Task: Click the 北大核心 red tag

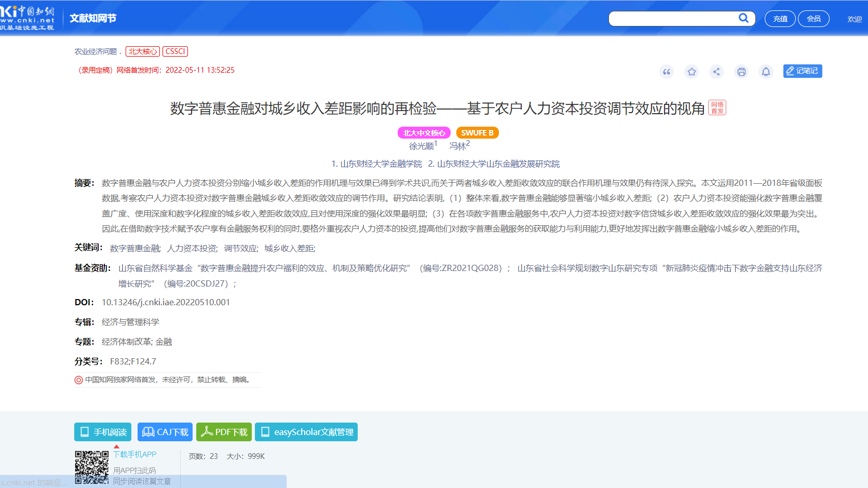Action: (x=143, y=51)
